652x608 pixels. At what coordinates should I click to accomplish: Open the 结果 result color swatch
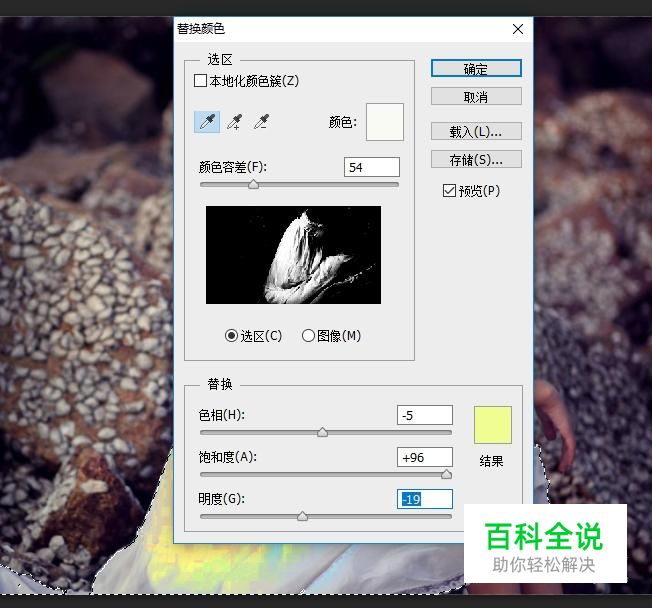click(493, 425)
